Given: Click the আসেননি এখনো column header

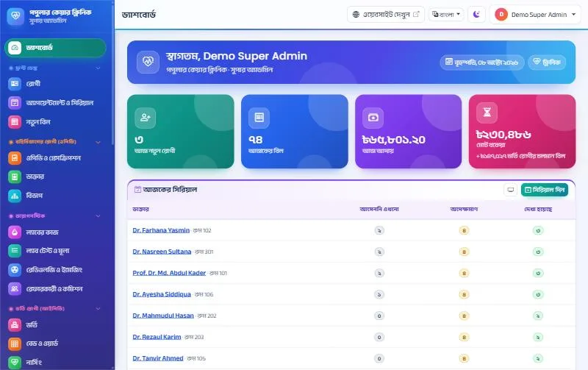Looking at the screenshot, I should 379,209.
